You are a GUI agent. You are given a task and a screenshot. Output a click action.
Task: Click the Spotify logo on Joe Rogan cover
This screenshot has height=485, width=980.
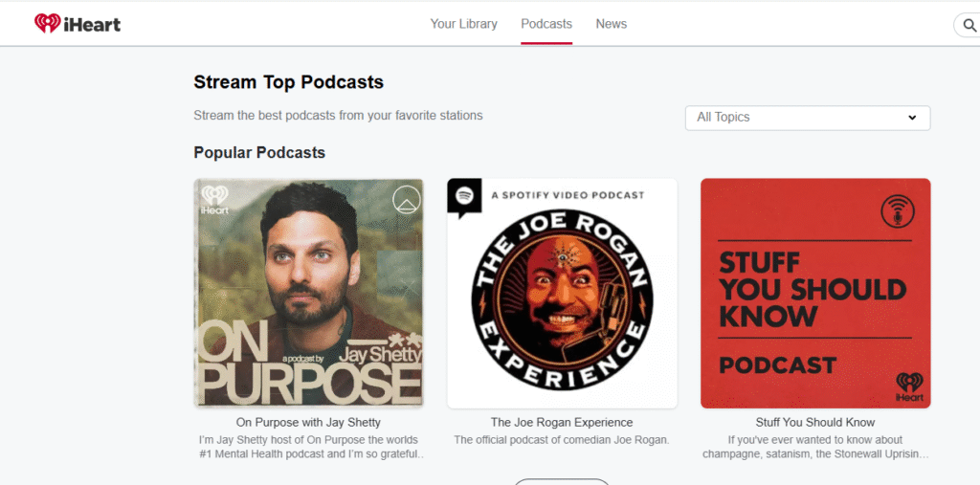click(x=464, y=195)
